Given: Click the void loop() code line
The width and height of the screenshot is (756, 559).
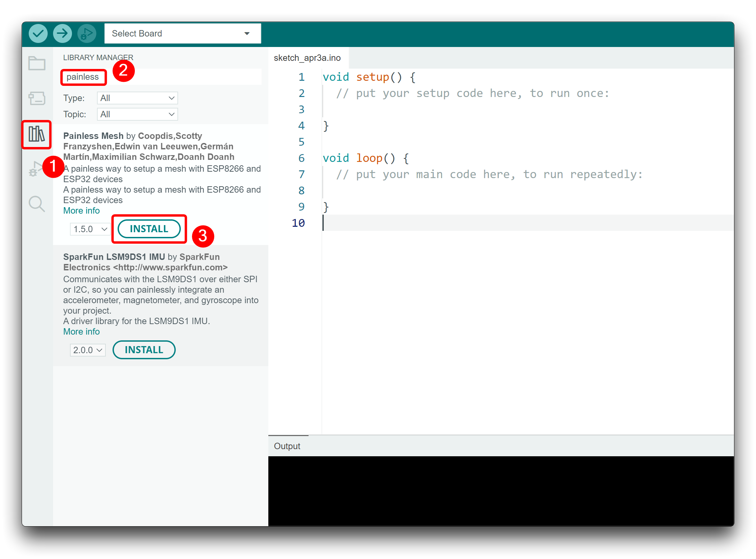Looking at the screenshot, I should click(x=366, y=159).
